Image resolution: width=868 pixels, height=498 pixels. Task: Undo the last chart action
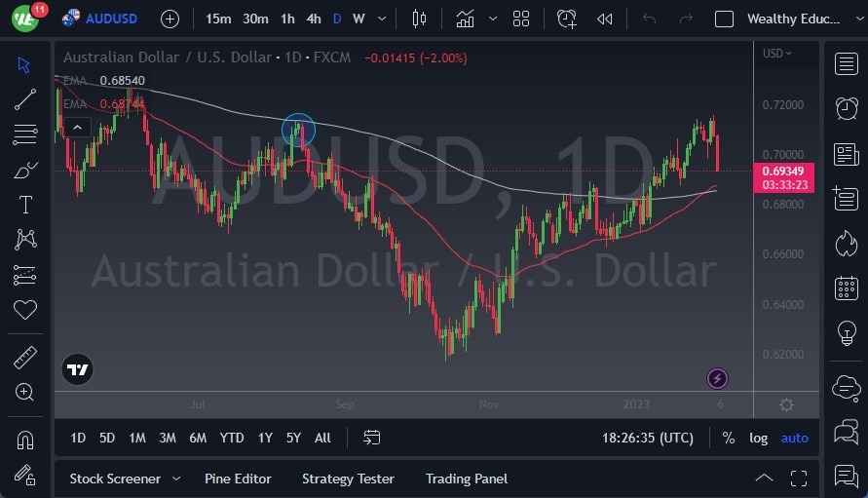pyautogui.click(x=650, y=19)
